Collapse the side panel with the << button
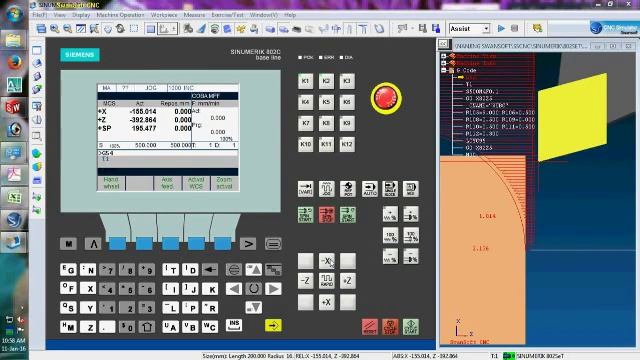 443,44
